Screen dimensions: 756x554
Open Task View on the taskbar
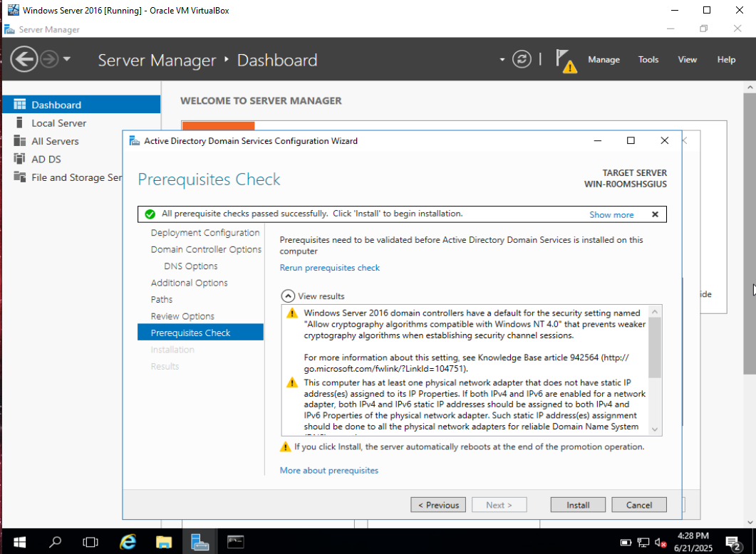(x=90, y=542)
